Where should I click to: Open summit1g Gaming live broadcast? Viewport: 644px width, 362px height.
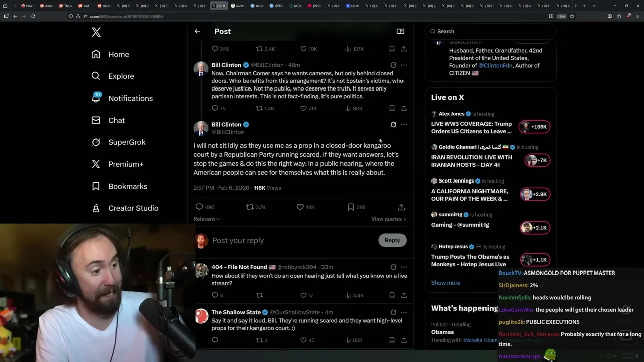[x=491, y=223]
